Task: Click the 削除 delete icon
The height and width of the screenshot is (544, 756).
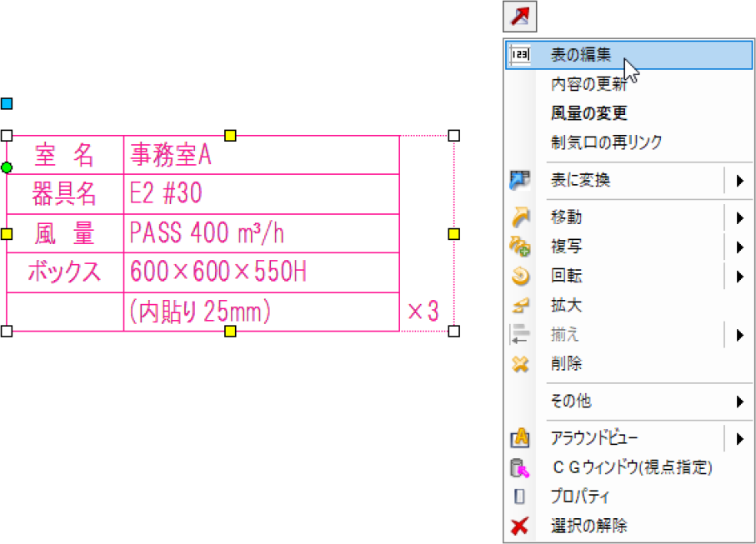Action: coord(520,364)
